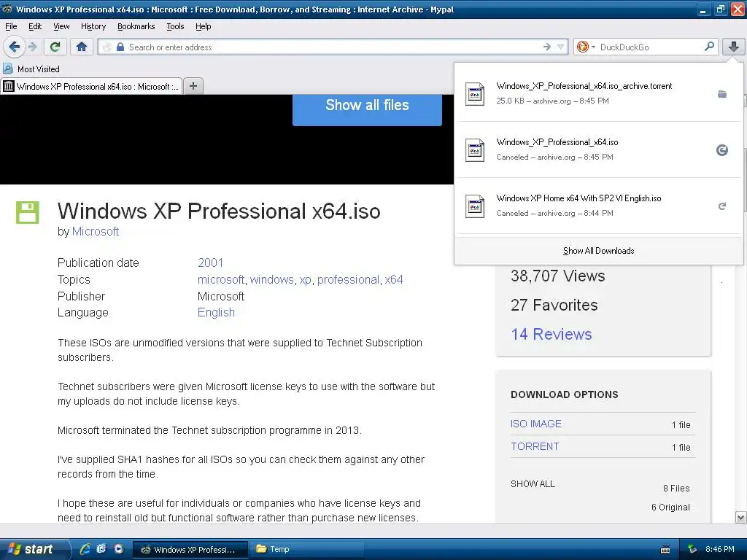Open the 2001 publication date link
The image size is (747, 560).
coord(210,262)
